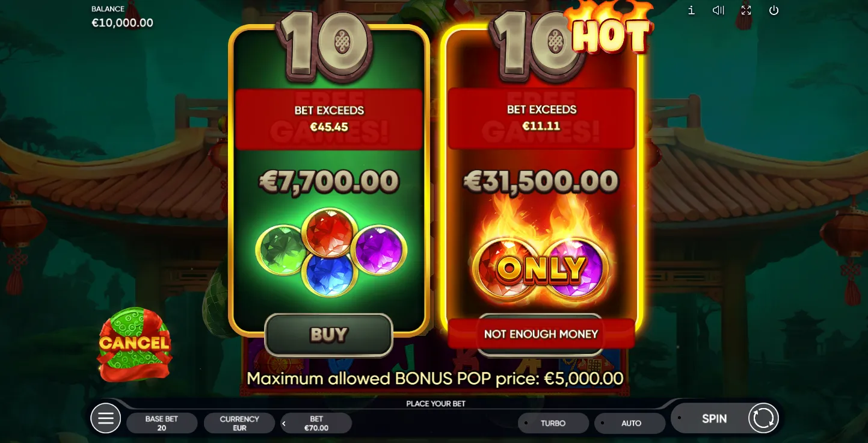This screenshot has width=868, height=443.
Task: Click the balance amount €10,000.00
Action: point(122,23)
